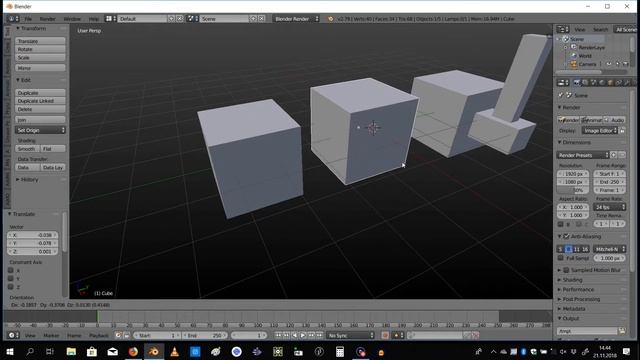Open the timeline Playback menu
640x360 pixels.
point(99,336)
